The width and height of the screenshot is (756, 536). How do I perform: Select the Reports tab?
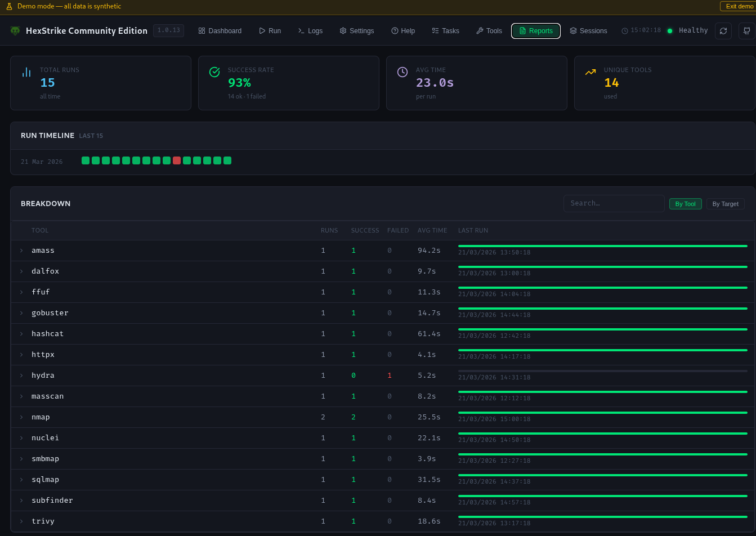536,31
